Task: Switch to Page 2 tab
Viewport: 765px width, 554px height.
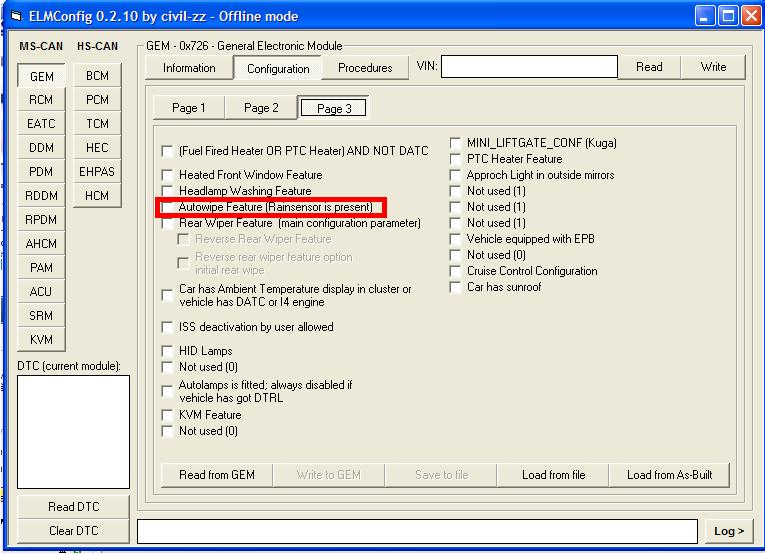Action: pyautogui.click(x=261, y=108)
